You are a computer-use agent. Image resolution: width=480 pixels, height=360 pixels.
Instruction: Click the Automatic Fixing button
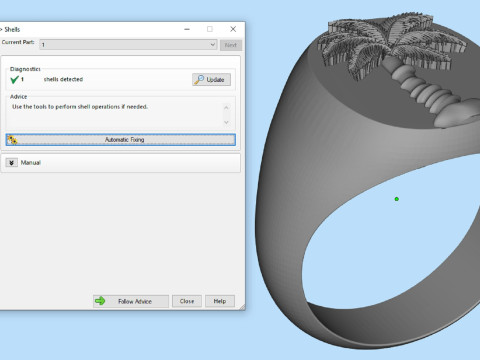[121, 140]
